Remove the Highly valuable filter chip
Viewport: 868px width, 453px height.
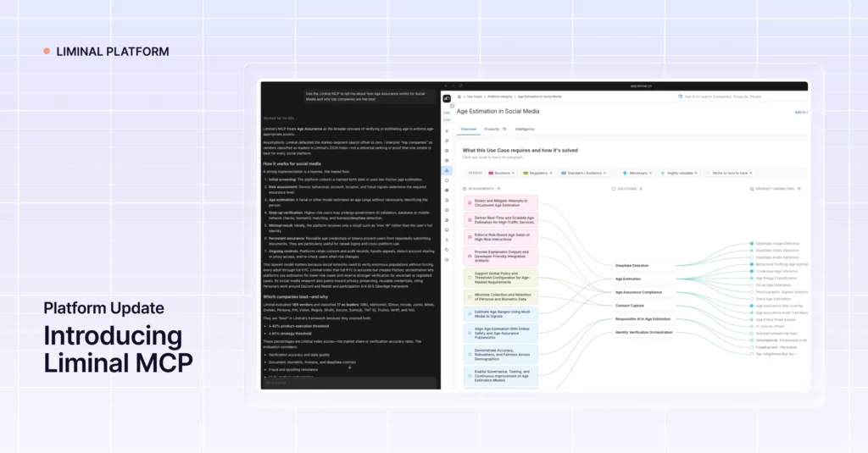click(696, 173)
